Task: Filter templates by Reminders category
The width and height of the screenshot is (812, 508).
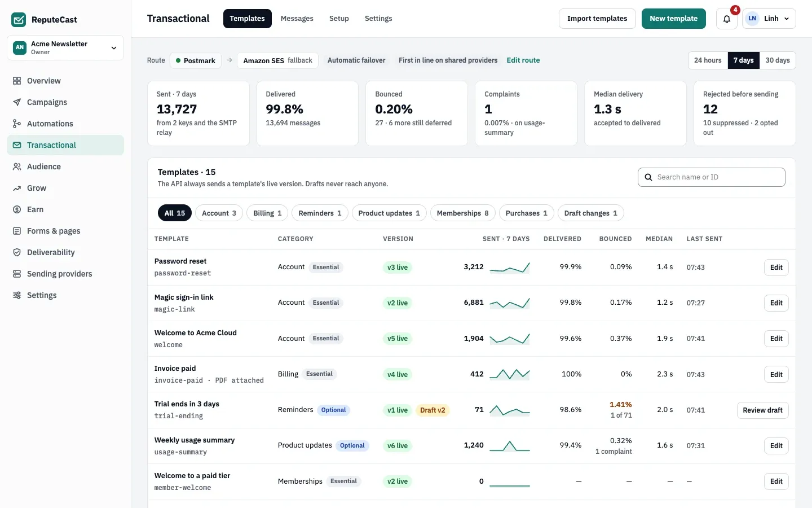Action: point(320,213)
